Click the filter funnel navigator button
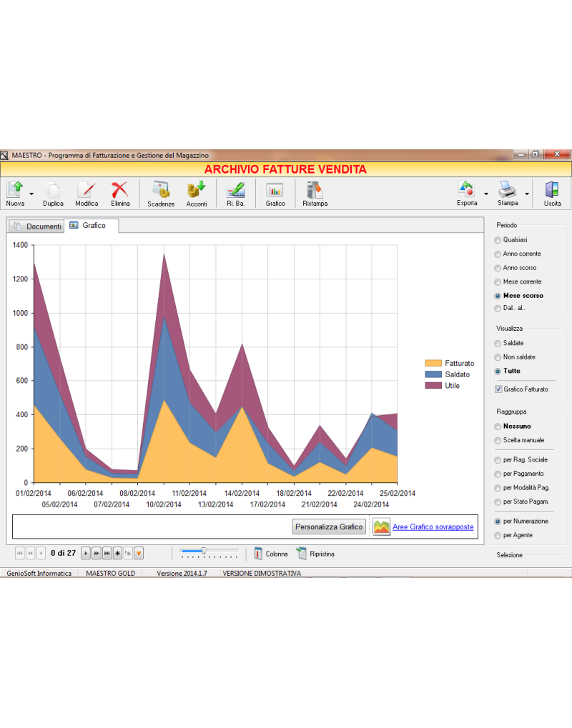Image resolution: width=572 pixels, height=728 pixels. pyautogui.click(x=139, y=553)
